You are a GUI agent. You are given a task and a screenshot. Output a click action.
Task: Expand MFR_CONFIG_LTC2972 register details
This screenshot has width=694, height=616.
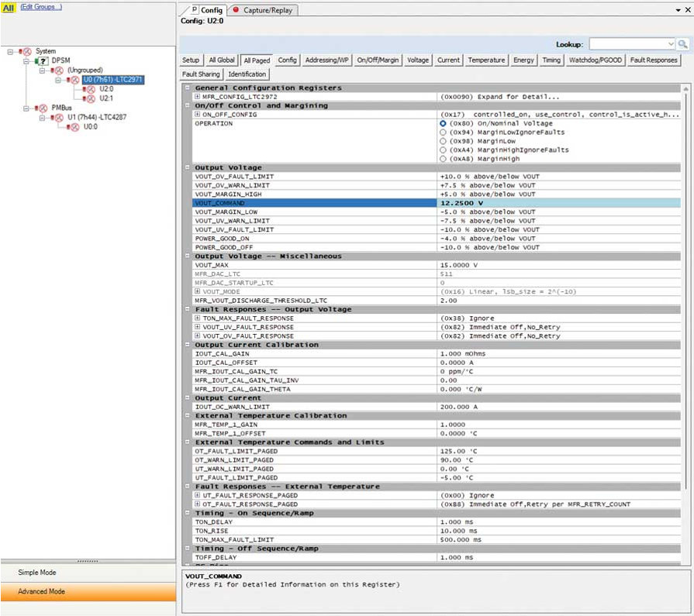point(198,96)
